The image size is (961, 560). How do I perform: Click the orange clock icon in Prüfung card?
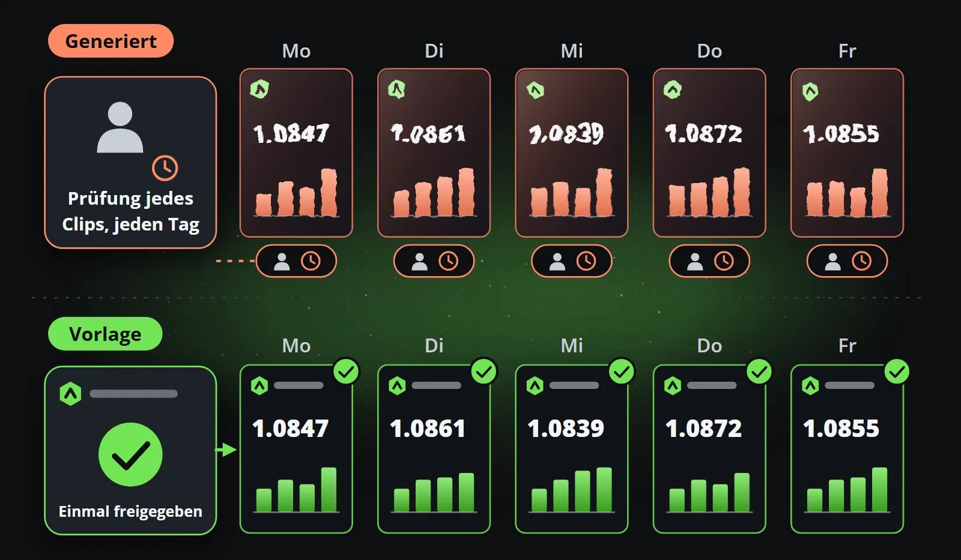pos(165,168)
